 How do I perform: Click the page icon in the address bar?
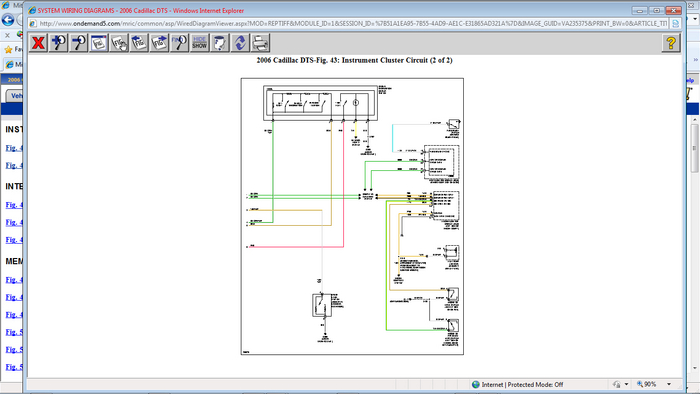[x=33, y=23]
